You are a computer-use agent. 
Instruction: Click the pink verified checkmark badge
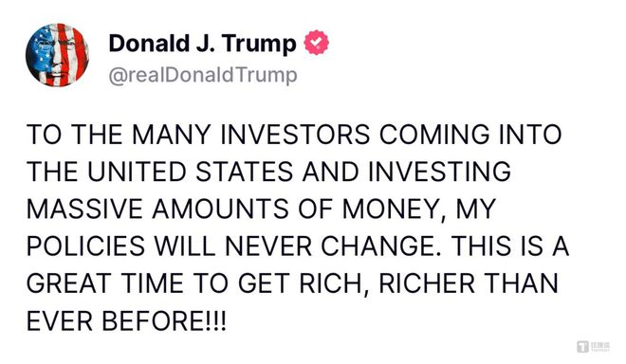[x=317, y=43]
